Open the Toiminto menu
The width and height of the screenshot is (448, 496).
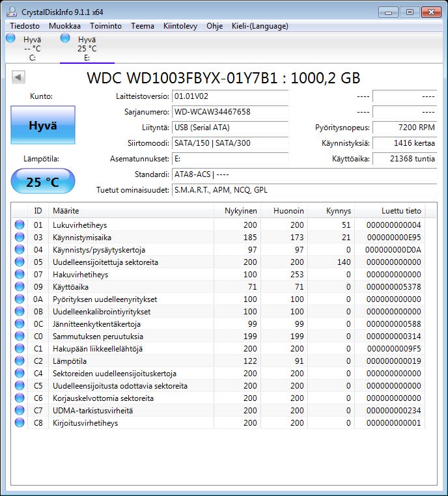105,26
